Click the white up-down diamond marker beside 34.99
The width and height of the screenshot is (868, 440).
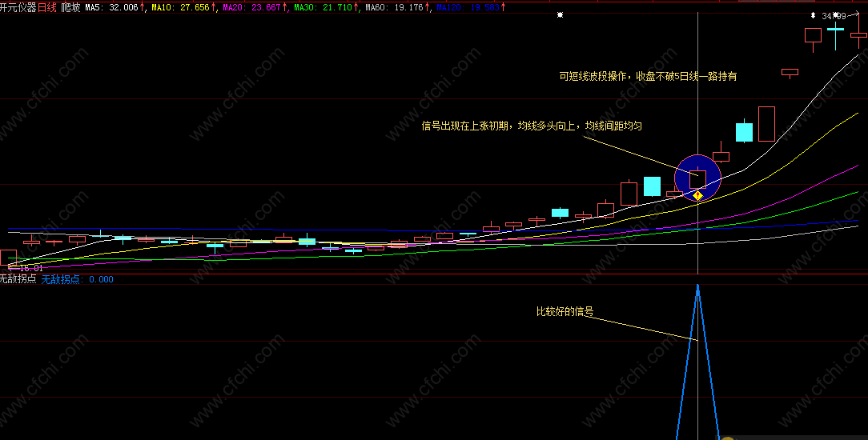point(814,15)
